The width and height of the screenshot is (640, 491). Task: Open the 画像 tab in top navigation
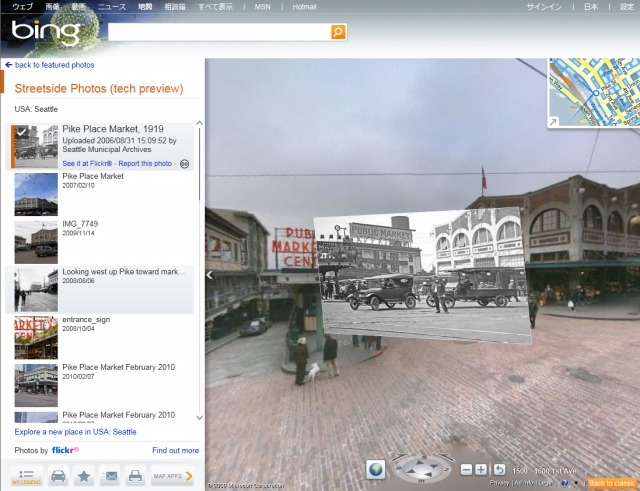[52, 7]
